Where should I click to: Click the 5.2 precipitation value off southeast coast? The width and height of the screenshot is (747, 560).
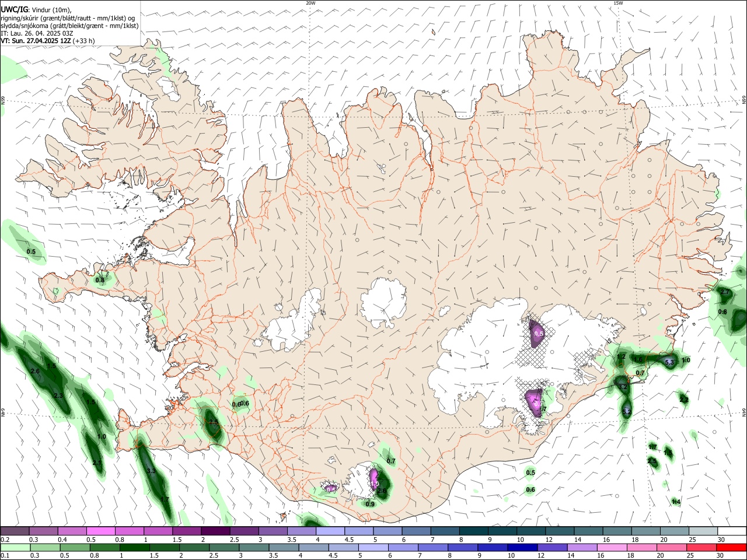pos(627,412)
